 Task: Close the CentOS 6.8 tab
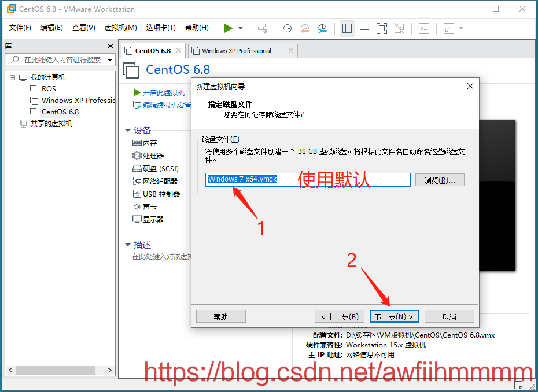pyautogui.click(x=179, y=50)
